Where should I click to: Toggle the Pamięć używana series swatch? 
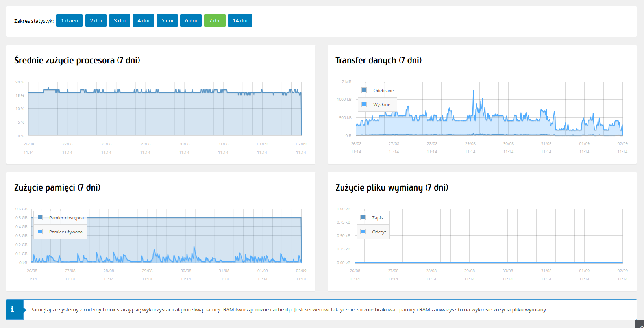point(40,232)
